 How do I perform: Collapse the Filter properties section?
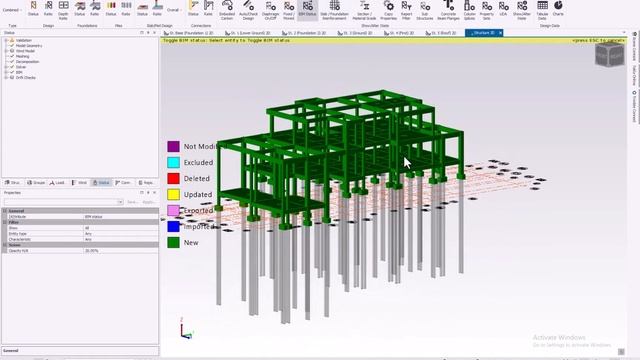5,222
